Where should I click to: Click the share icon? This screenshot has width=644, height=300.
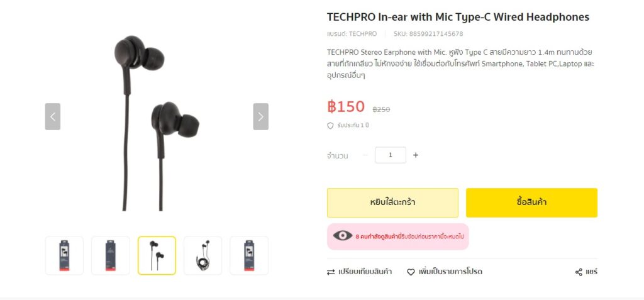click(x=579, y=272)
